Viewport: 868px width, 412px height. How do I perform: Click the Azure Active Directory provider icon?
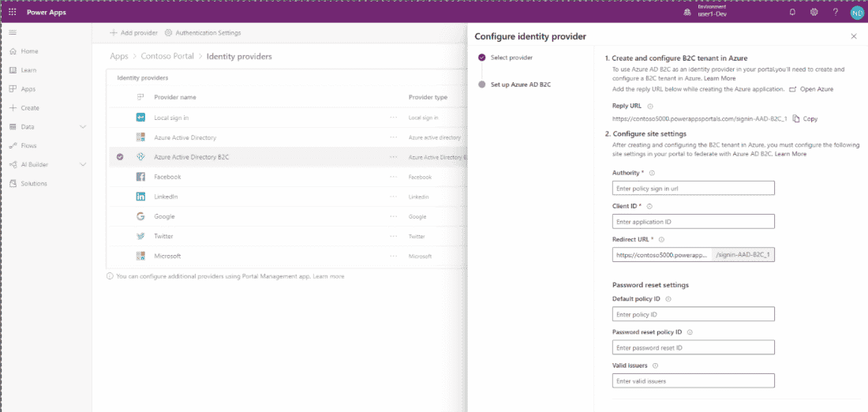(x=140, y=137)
